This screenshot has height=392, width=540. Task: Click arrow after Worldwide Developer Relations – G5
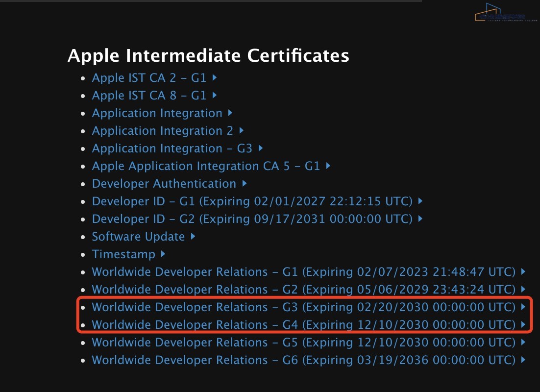[523, 342]
